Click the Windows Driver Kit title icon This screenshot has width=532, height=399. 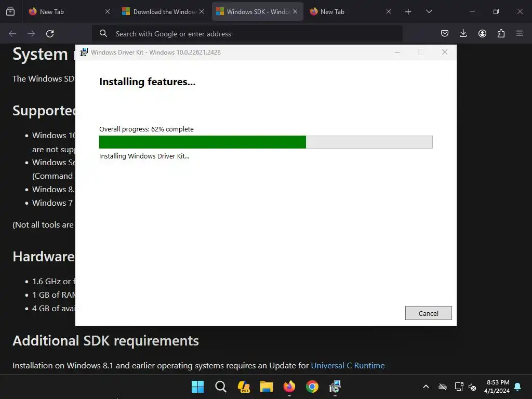pos(84,52)
